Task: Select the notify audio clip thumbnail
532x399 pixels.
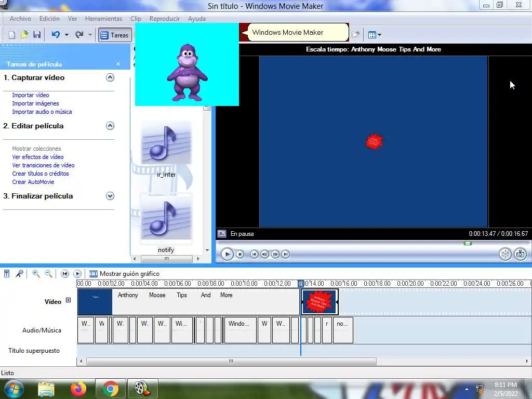Action: pos(166,218)
